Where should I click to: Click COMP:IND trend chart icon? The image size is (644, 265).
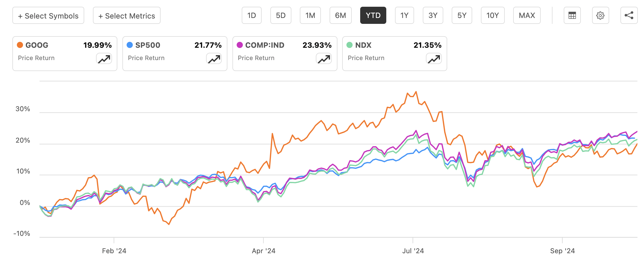point(324,59)
